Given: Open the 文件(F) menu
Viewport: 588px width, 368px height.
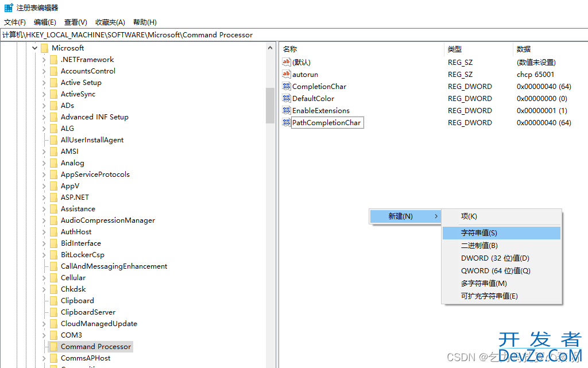Looking at the screenshot, I should click(15, 22).
